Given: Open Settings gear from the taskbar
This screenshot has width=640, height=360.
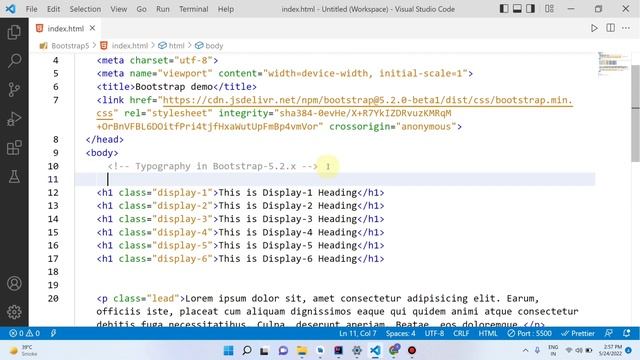Looking at the screenshot, I should tap(357, 351).
